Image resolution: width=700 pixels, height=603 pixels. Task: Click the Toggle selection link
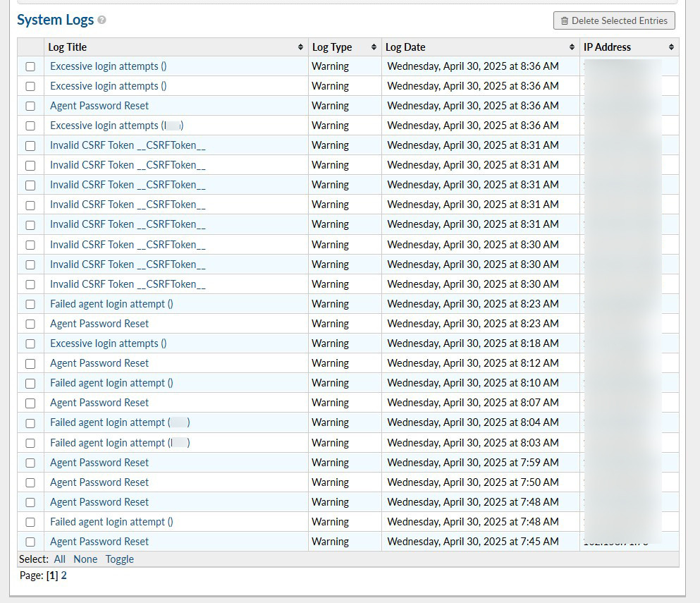point(119,559)
